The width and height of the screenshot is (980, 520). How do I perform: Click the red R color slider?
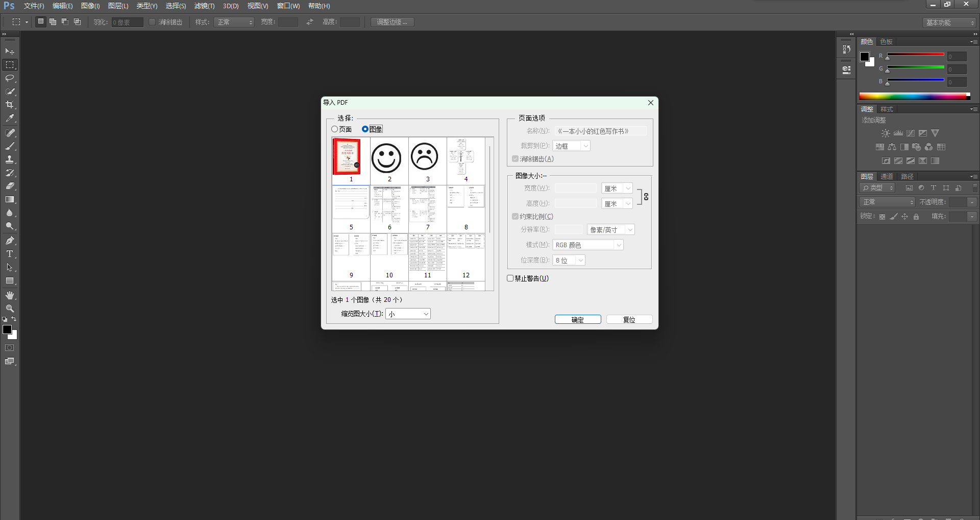point(916,55)
